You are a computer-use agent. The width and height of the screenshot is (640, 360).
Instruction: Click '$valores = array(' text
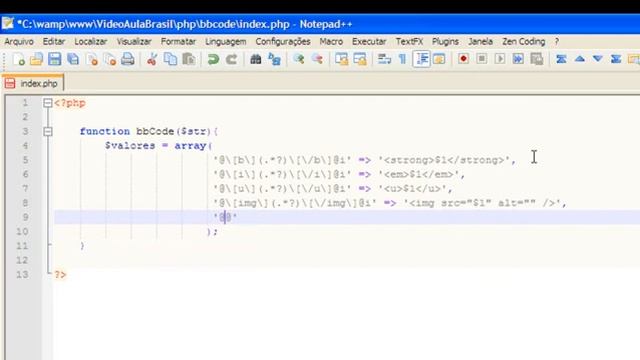point(158,146)
